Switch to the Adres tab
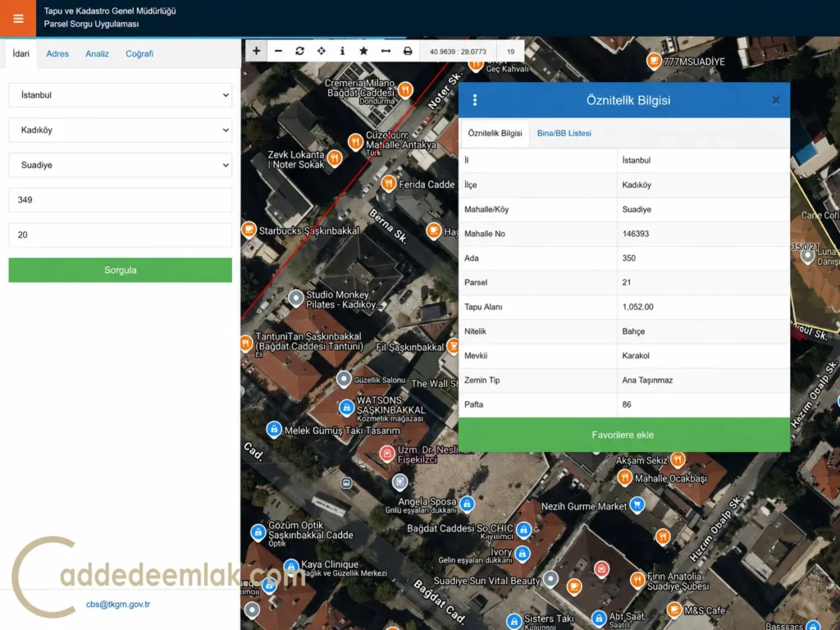 (x=57, y=53)
